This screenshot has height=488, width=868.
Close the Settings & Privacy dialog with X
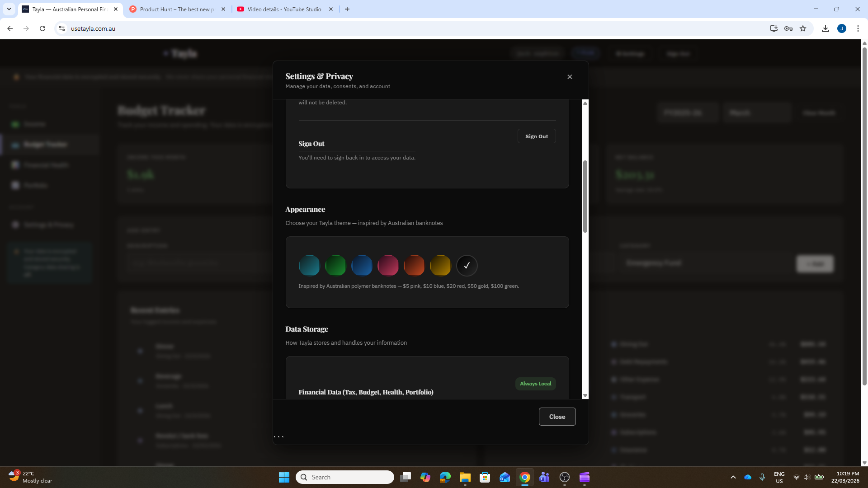click(570, 77)
